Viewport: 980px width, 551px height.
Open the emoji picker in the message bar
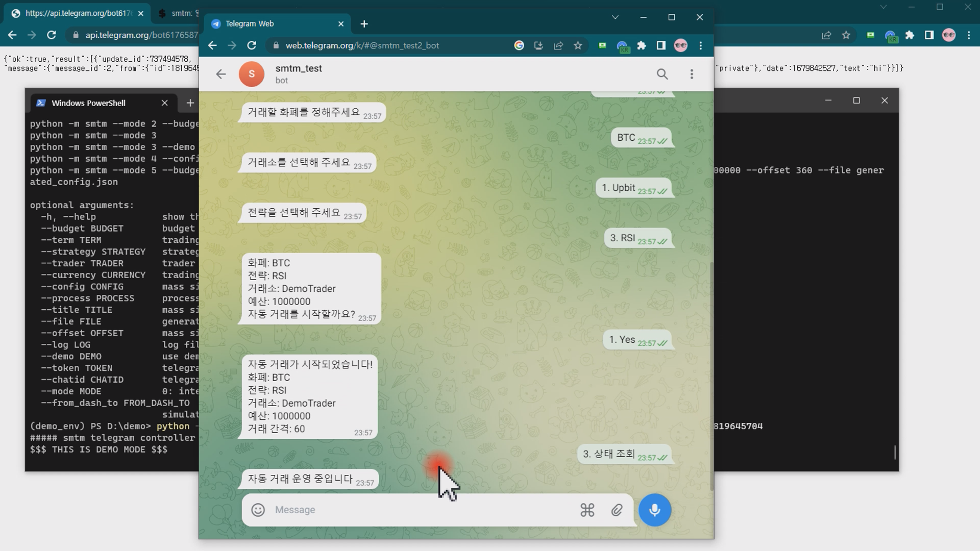click(258, 510)
